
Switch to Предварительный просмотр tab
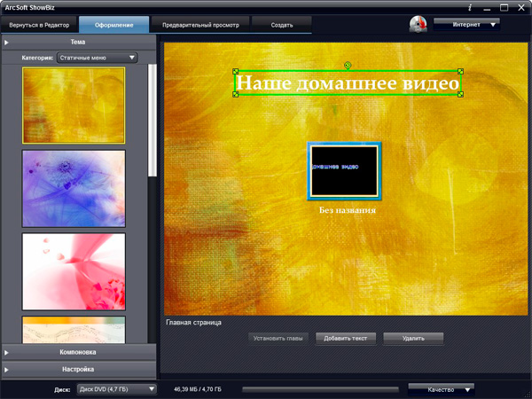[199, 25]
